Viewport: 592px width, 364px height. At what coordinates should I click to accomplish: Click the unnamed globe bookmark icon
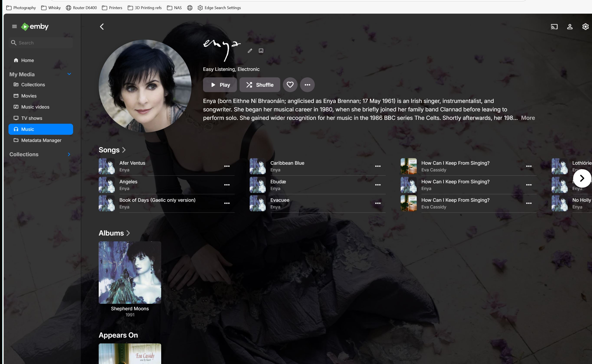pyautogui.click(x=190, y=8)
